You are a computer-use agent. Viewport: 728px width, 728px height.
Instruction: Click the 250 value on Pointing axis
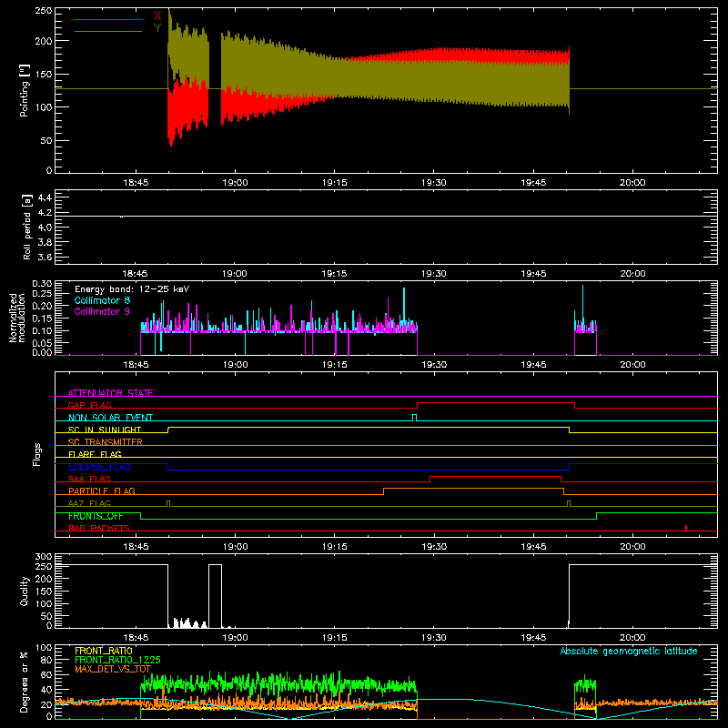tap(43, 11)
